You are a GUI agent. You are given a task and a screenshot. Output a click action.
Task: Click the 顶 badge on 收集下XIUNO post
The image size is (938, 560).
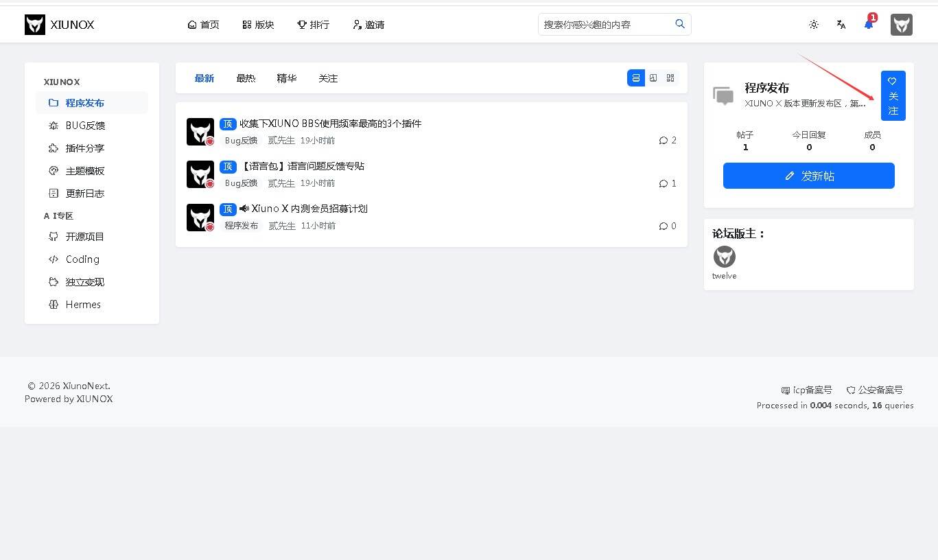pos(228,124)
